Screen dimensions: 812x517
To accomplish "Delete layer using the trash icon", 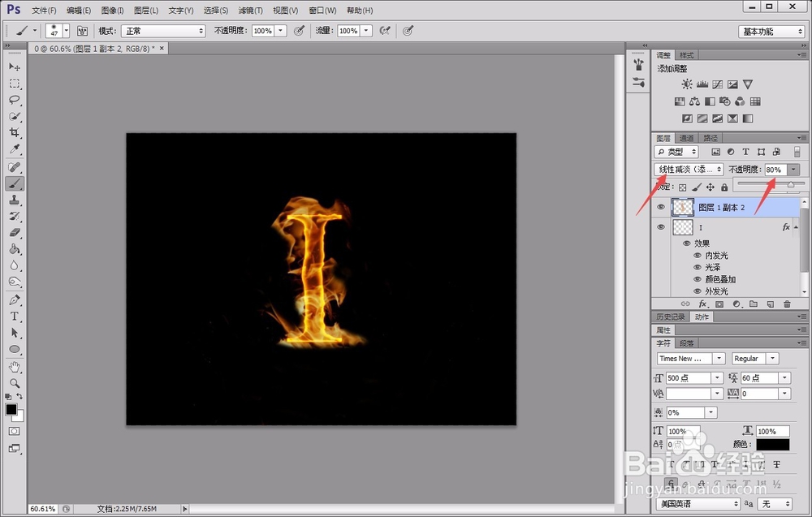I will [787, 304].
